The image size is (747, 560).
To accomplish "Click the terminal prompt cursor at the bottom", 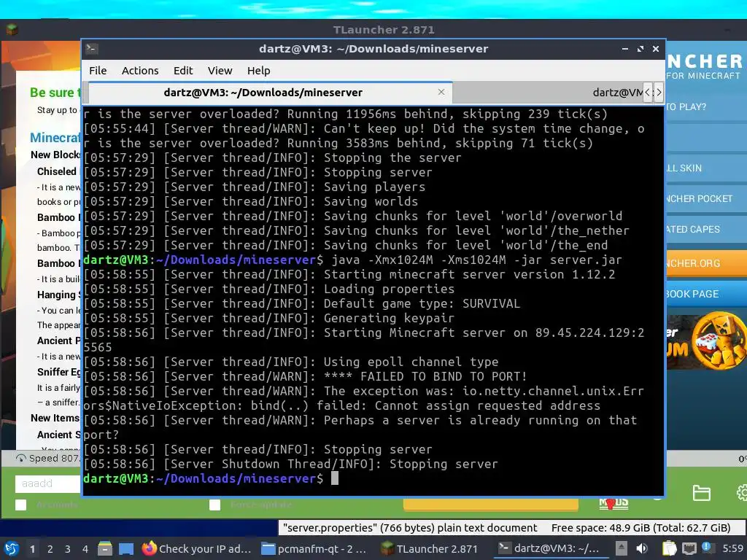I will click(x=334, y=478).
